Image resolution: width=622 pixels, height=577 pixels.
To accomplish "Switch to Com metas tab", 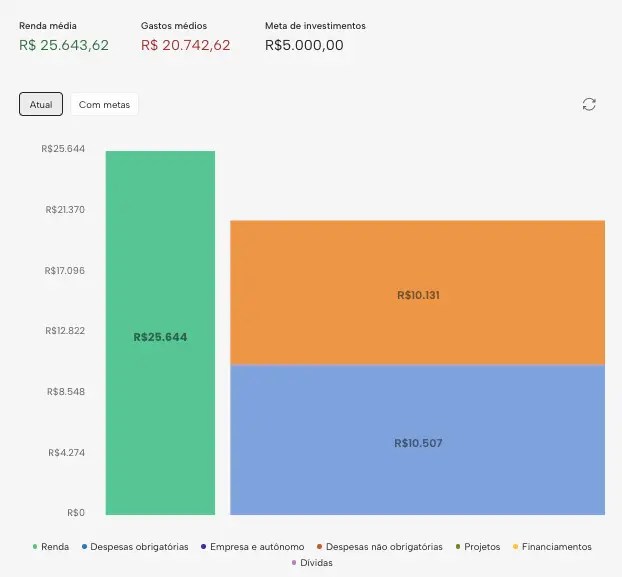I will pyautogui.click(x=104, y=105).
